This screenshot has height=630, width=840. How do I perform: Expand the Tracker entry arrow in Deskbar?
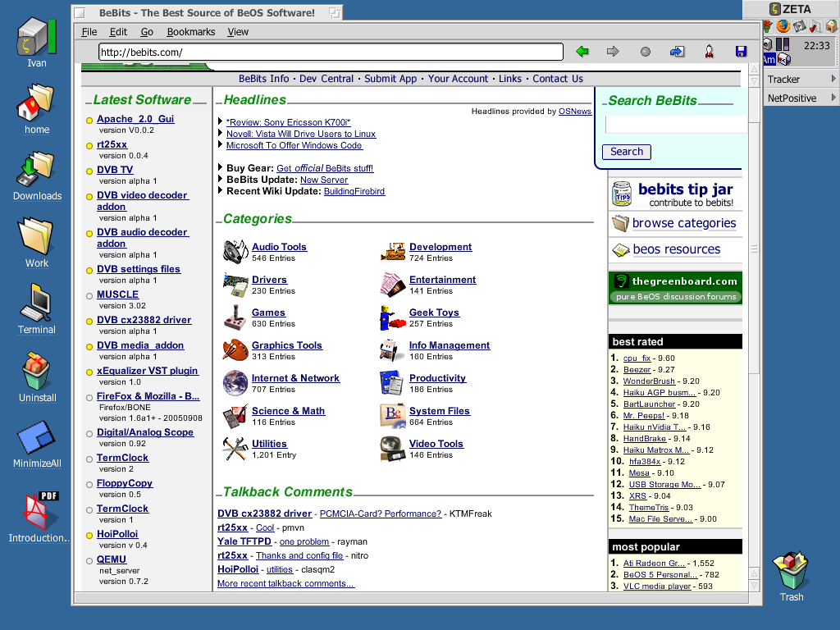(x=833, y=79)
